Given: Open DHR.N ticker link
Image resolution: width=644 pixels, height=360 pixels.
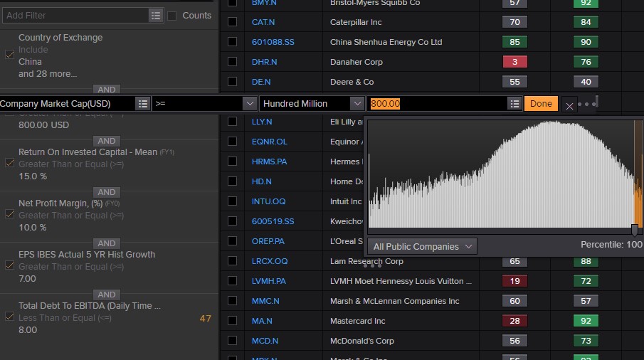Looking at the screenshot, I should [x=264, y=62].
